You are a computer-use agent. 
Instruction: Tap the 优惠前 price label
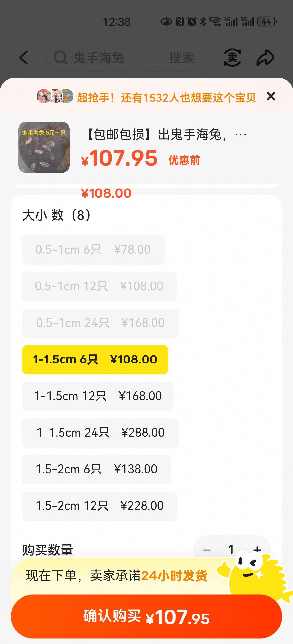pos(184,160)
